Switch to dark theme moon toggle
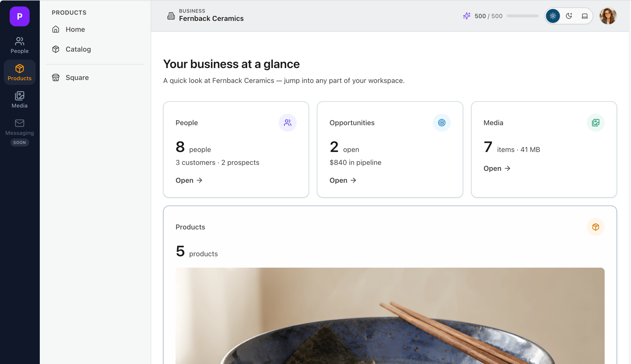 (569, 16)
